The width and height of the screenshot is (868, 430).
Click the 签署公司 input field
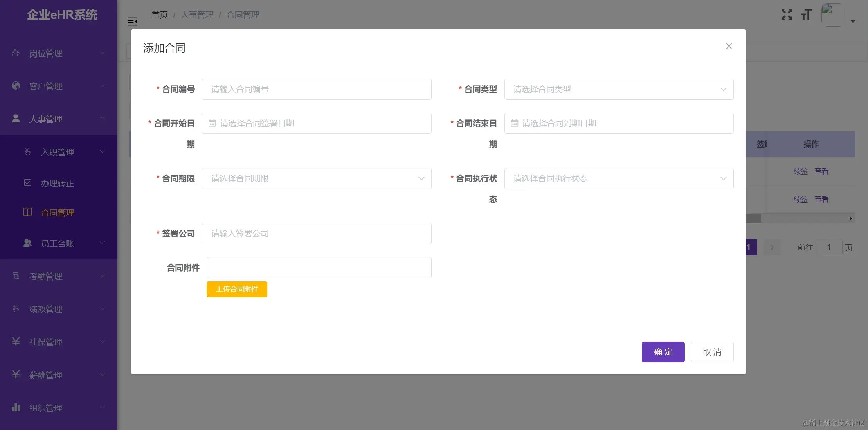(316, 234)
